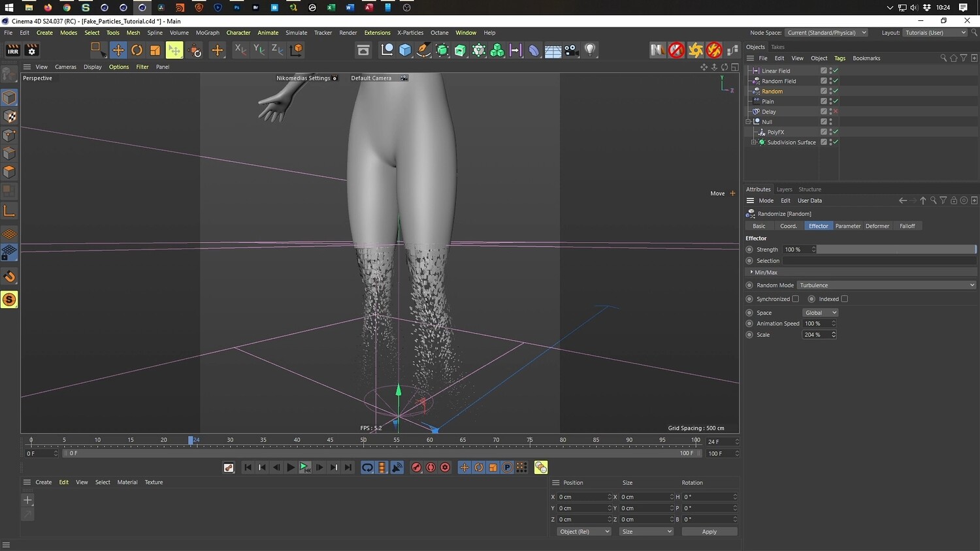Add a Cube primitive object

(x=405, y=50)
